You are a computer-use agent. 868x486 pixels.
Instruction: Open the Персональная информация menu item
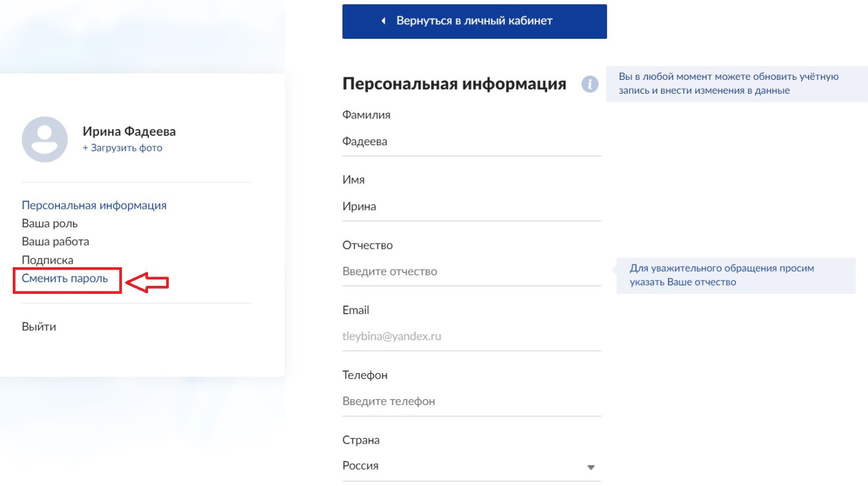(x=94, y=205)
